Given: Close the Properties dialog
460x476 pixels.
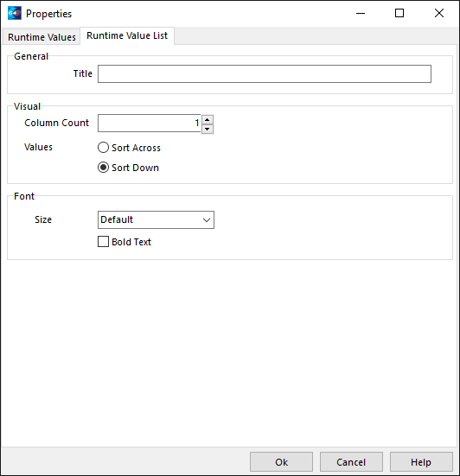Looking at the screenshot, I should click(439, 13).
